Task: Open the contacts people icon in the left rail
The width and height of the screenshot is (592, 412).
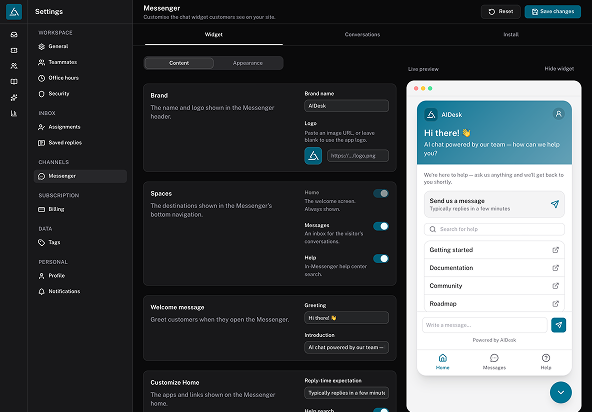Action: 14,66
